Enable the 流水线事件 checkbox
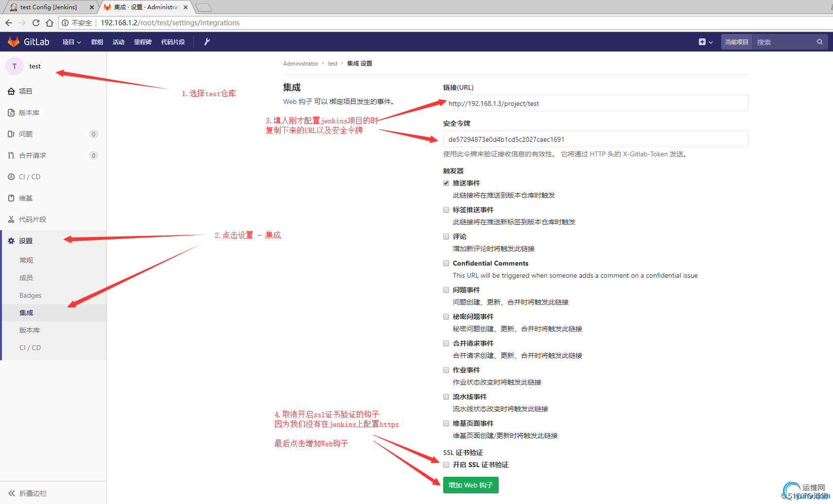The width and height of the screenshot is (833, 504). 446,397
